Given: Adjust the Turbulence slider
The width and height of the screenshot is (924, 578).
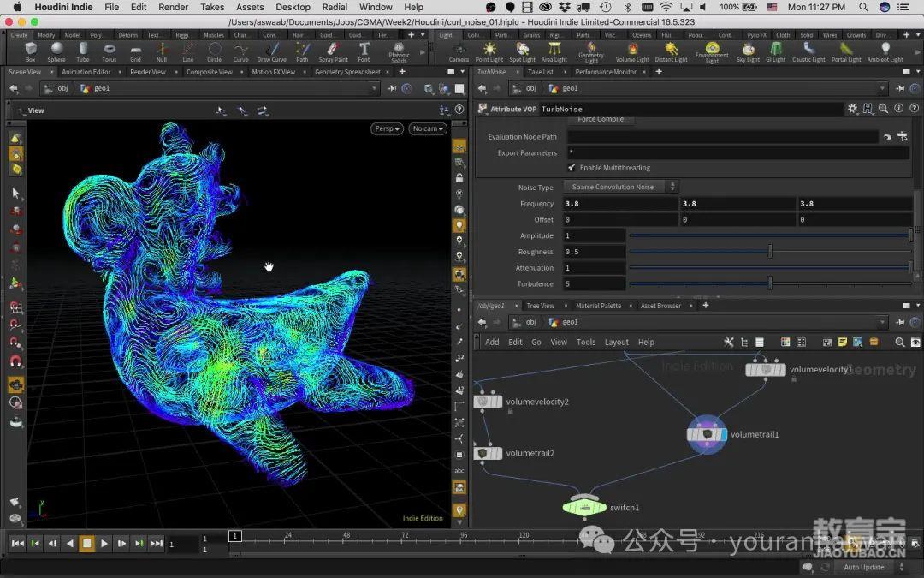Looking at the screenshot, I should [770, 283].
